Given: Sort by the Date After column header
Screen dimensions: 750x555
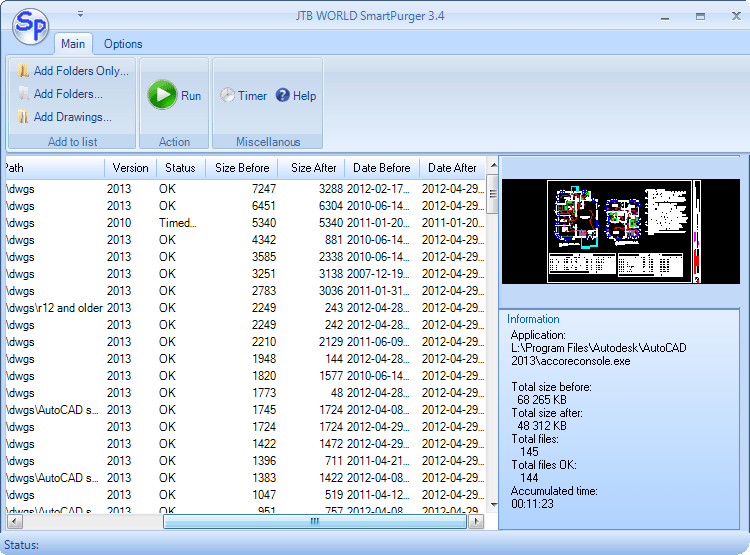Looking at the screenshot, I should [x=452, y=168].
